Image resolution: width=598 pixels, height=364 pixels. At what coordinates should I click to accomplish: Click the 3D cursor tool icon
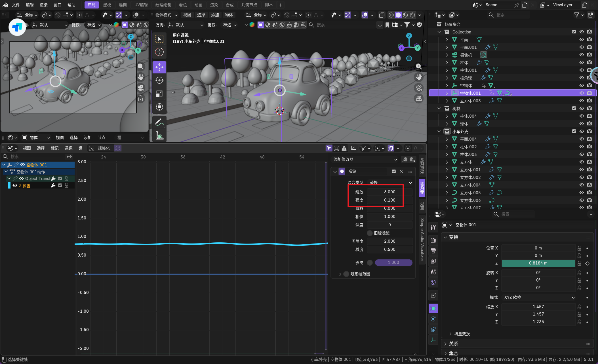159,52
